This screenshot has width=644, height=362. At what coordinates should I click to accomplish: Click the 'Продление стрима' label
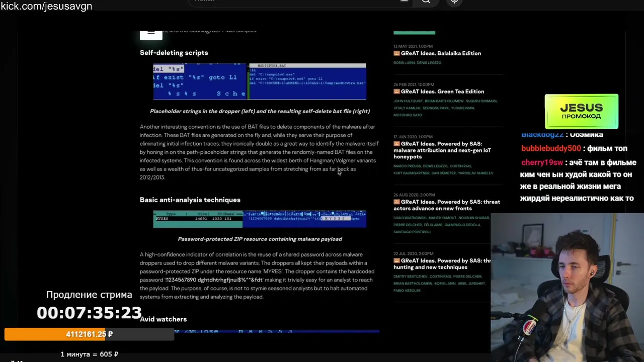(x=89, y=295)
